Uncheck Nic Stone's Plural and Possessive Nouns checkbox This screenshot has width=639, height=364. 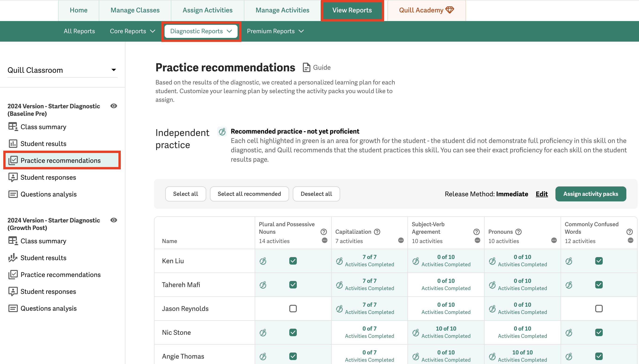click(293, 332)
